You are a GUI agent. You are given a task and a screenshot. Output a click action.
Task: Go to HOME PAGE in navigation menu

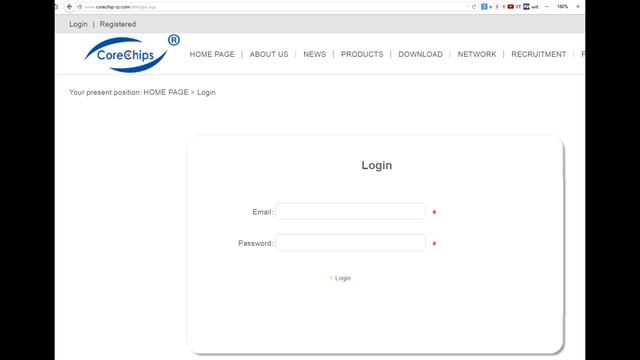(x=212, y=54)
